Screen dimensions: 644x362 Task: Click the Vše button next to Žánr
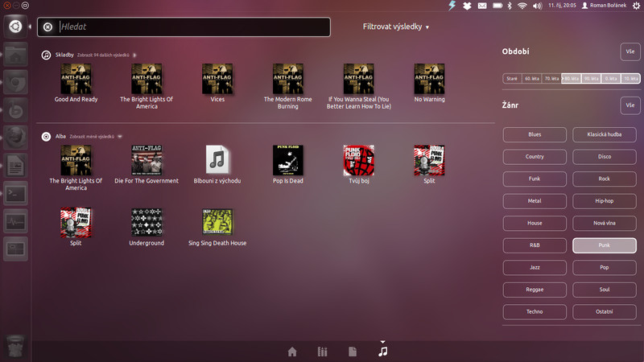coord(630,105)
